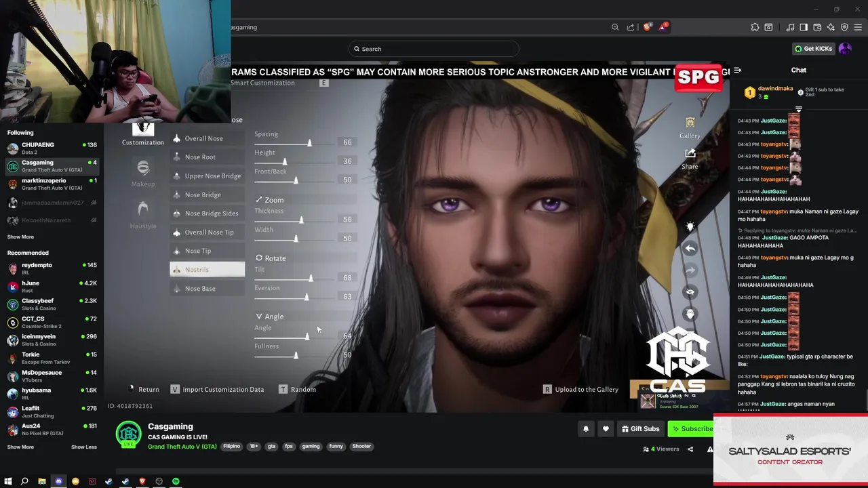Collapse the chat panel arrow icon
This screenshot has height=488, width=868.
738,70
